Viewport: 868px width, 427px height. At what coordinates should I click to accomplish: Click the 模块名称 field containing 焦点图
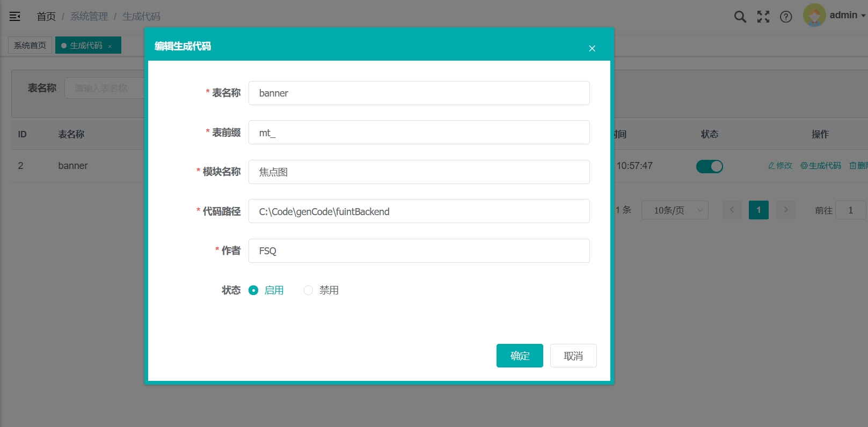point(419,172)
